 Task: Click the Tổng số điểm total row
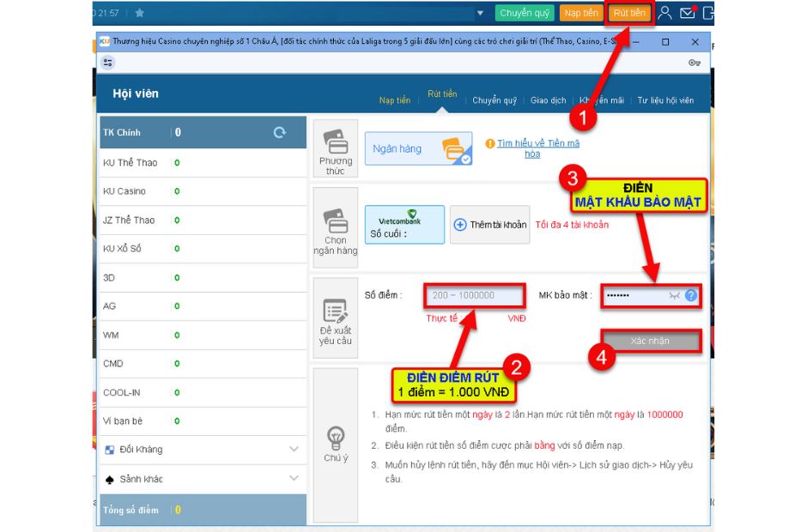point(203,510)
